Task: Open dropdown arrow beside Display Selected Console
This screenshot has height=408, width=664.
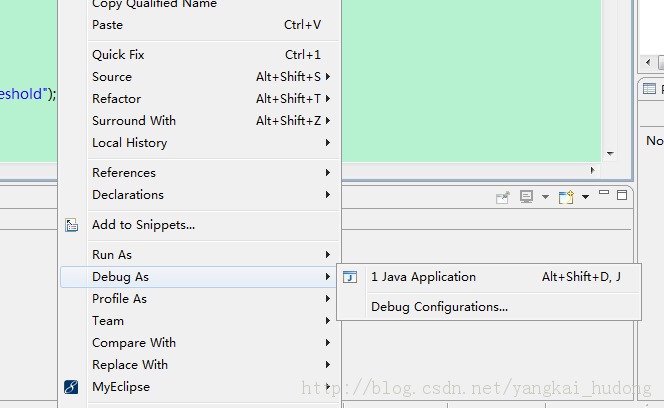Action: tap(545, 197)
